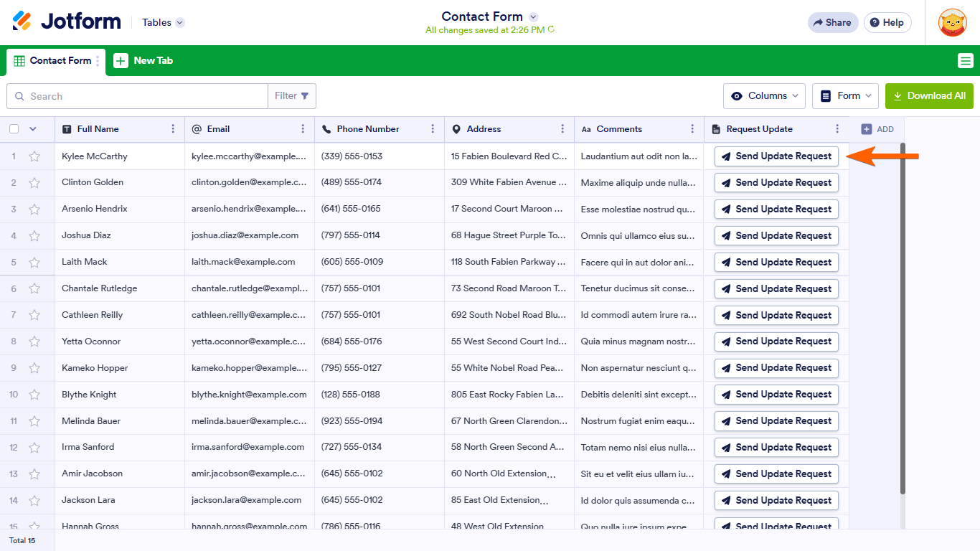Expand the Tables product dropdown
Viewport: 980px width, 551px height.
pos(164,22)
